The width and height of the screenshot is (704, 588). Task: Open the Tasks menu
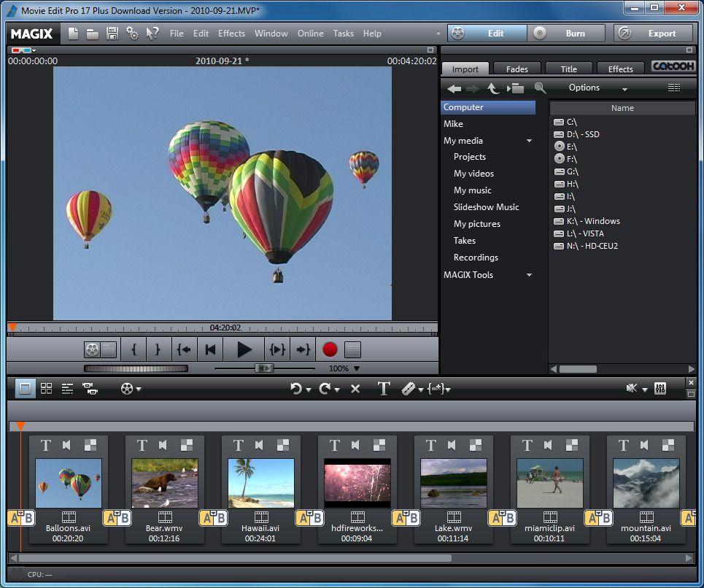(343, 34)
